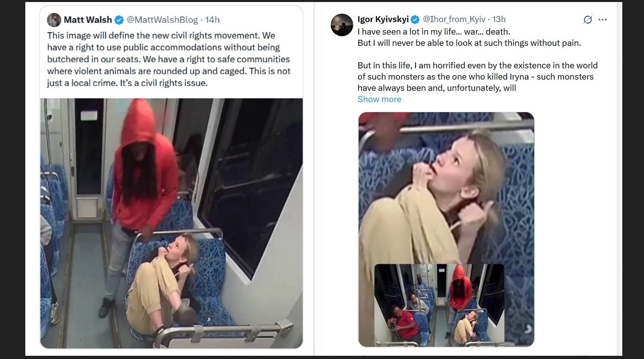644x359 pixels.
Task: Open the Igor Kyivskyi display name link
Action: 383,19
